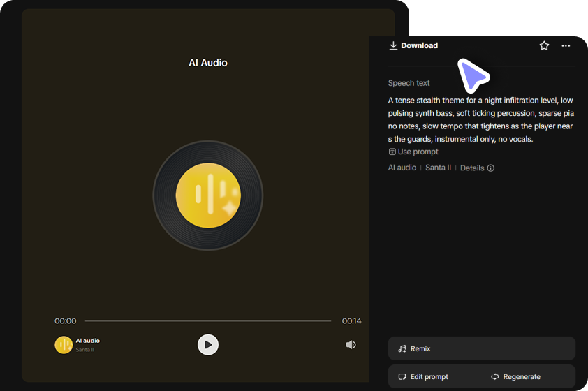Open the three-dot more options menu
This screenshot has height=391, width=588.
pos(566,46)
